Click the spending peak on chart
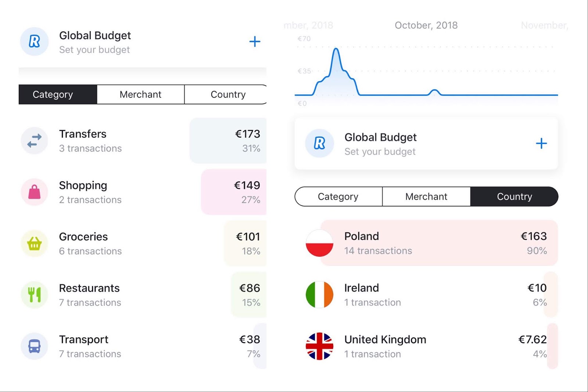This screenshot has width=588, height=392. point(336,49)
